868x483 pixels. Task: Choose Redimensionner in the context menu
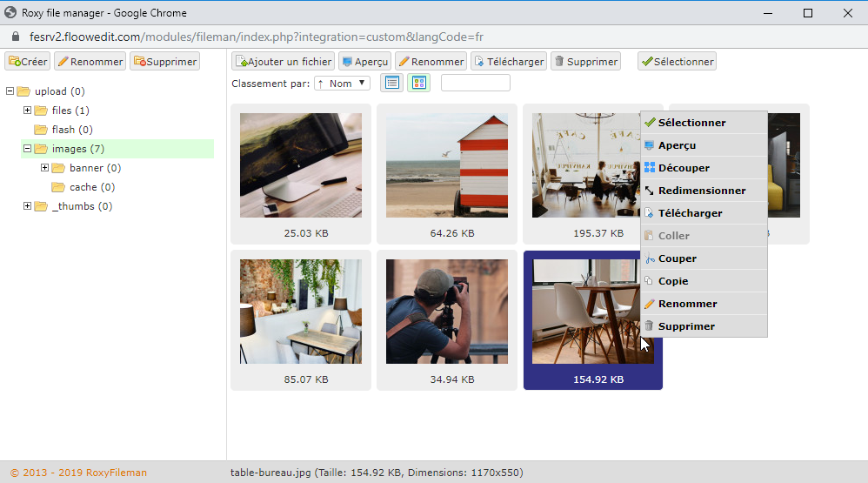[x=704, y=191]
